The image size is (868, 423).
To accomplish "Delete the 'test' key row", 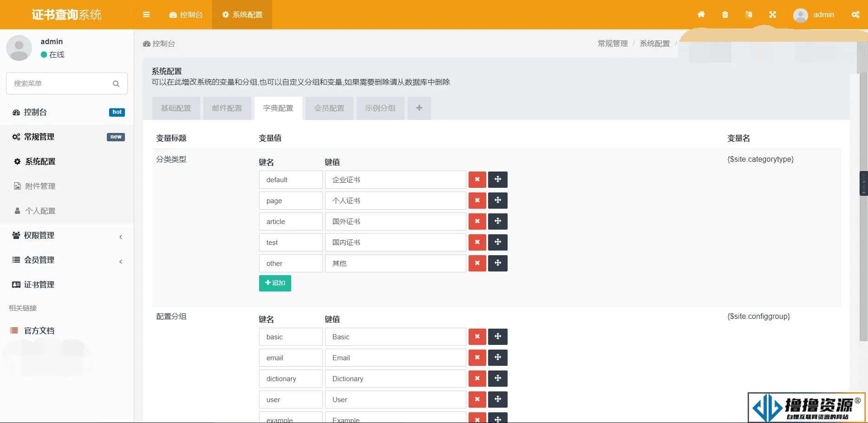I will click(x=477, y=242).
